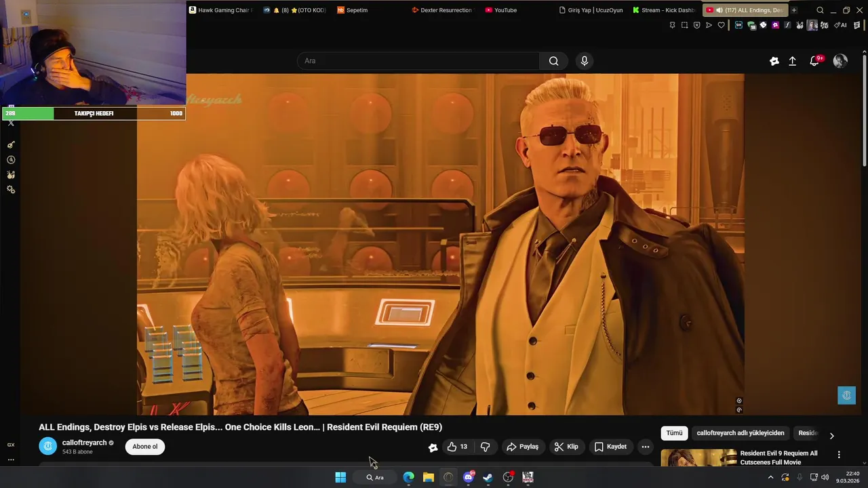Viewport: 868px width, 488px height.
Task: Open the green chat extension icon
Action: pos(751,25)
